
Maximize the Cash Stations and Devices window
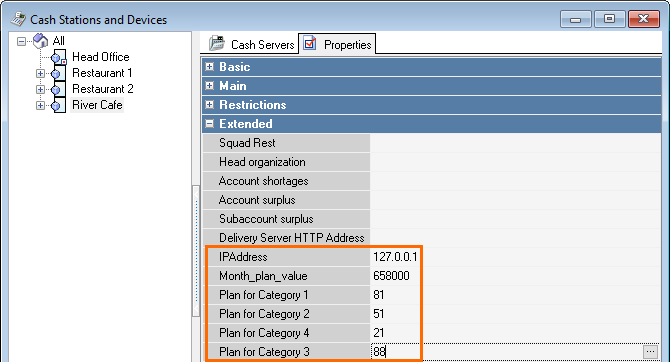[609, 19]
